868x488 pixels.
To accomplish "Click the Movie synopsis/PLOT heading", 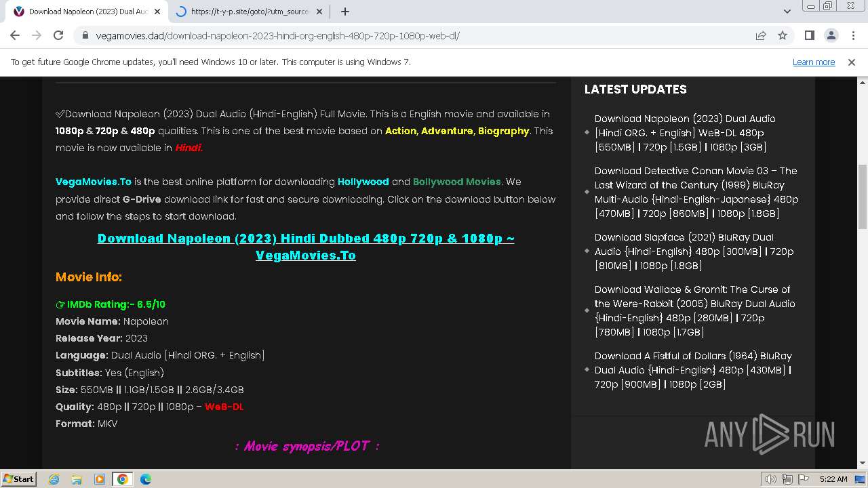I will pos(307,446).
